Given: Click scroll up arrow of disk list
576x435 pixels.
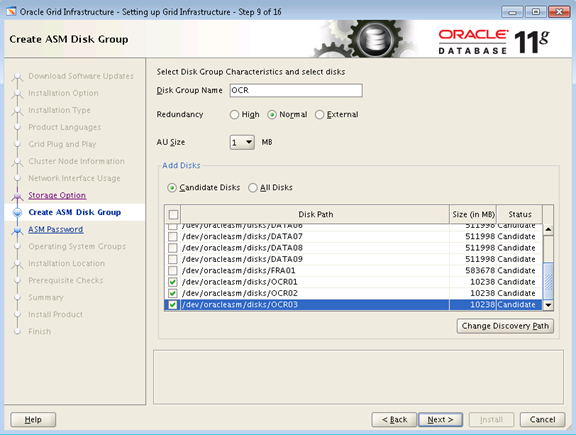Looking at the screenshot, I should pyautogui.click(x=548, y=230).
